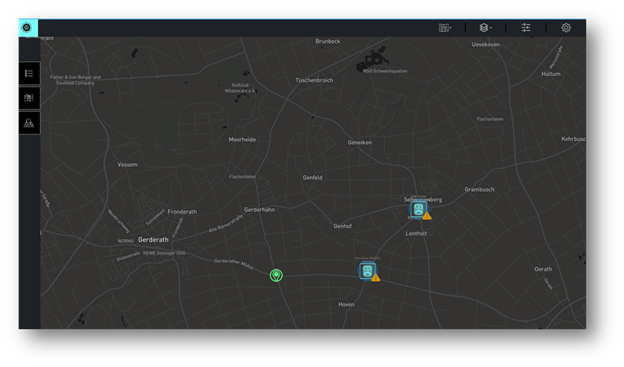The image size is (624, 367).
Task: Select the device marker above Hoven
Action: coord(367,271)
